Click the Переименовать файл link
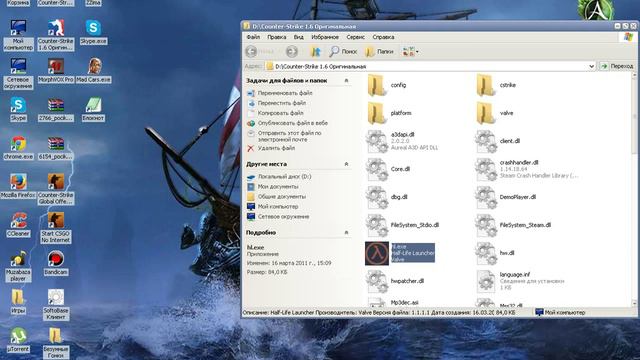Image resolution: width=640 pixels, height=360 pixels. pyautogui.click(x=285, y=93)
